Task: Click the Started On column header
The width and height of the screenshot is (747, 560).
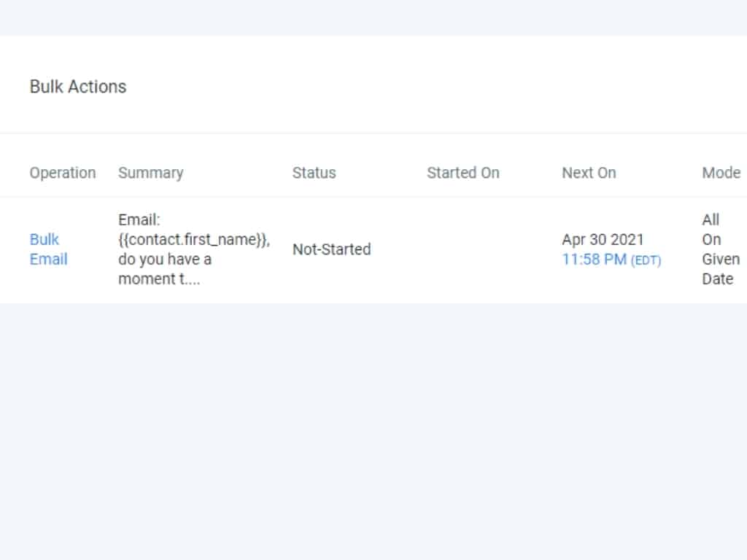Action: [x=462, y=173]
